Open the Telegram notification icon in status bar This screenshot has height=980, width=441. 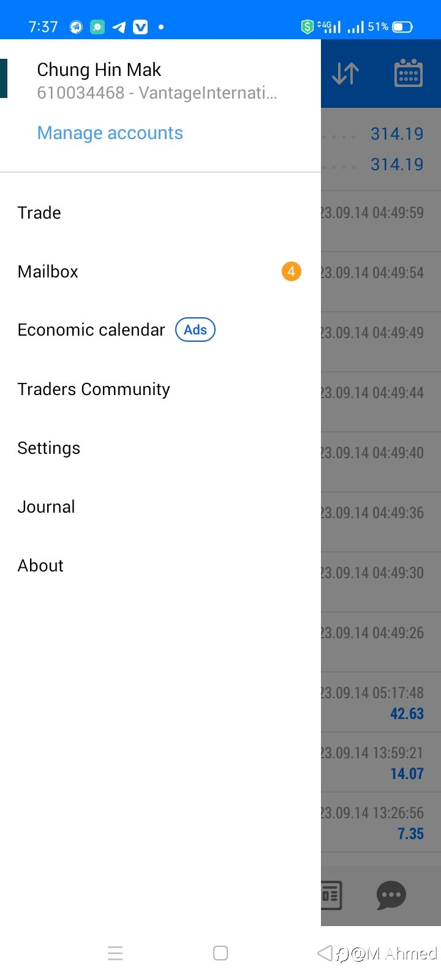pyautogui.click(x=119, y=27)
